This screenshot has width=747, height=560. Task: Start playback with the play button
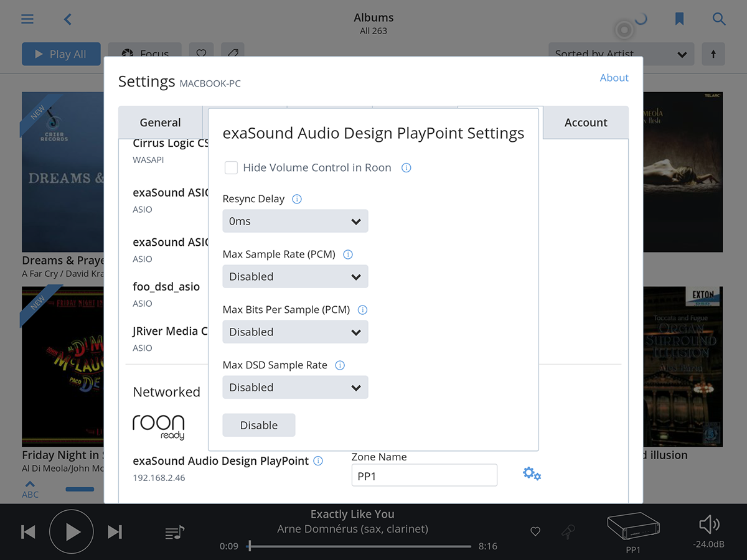coord(72,532)
